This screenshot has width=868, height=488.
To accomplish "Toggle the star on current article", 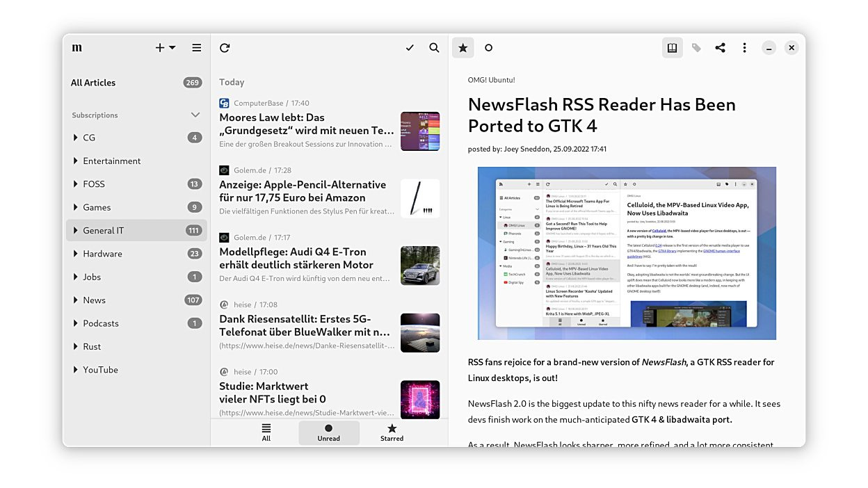I will [x=463, y=48].
